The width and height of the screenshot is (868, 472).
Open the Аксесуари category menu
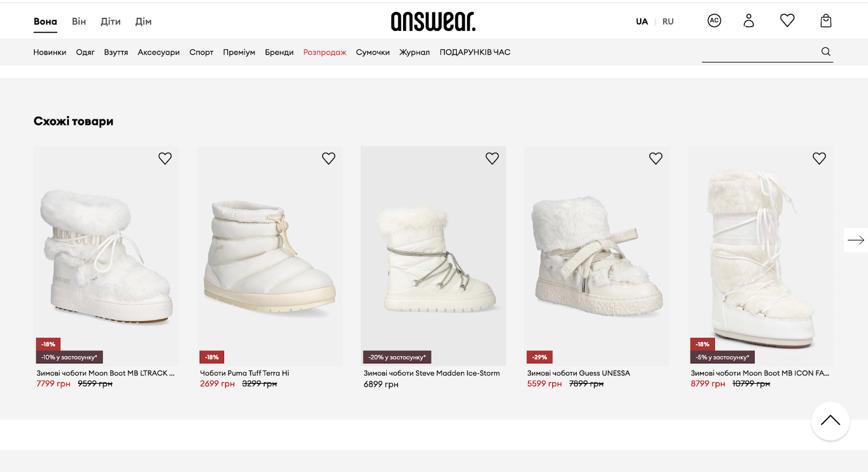point(158,52)
